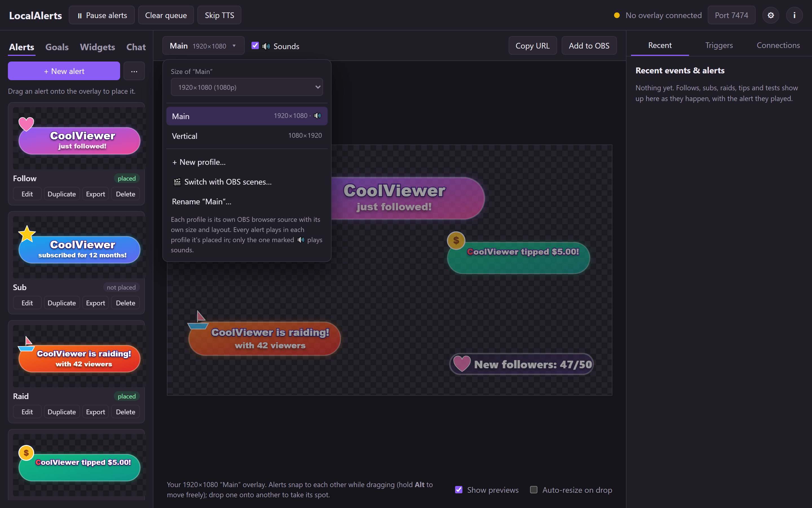Select the dollar coin on overlay tip alert
The height and width of the screenshot is (508, 812).
pyautogui.click(x=456, y=240)
